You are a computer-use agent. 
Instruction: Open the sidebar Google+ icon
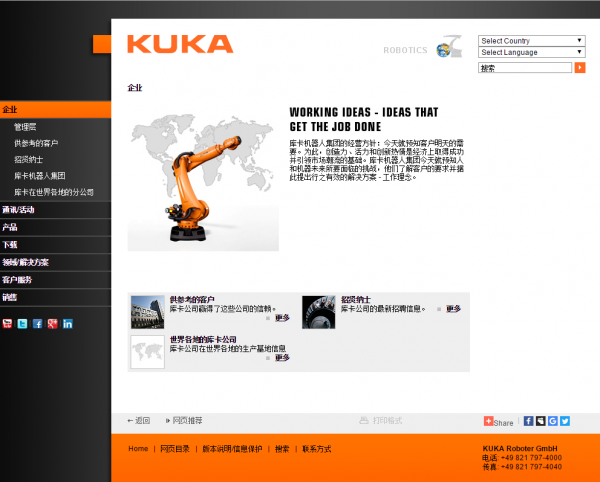click(52, 324)
